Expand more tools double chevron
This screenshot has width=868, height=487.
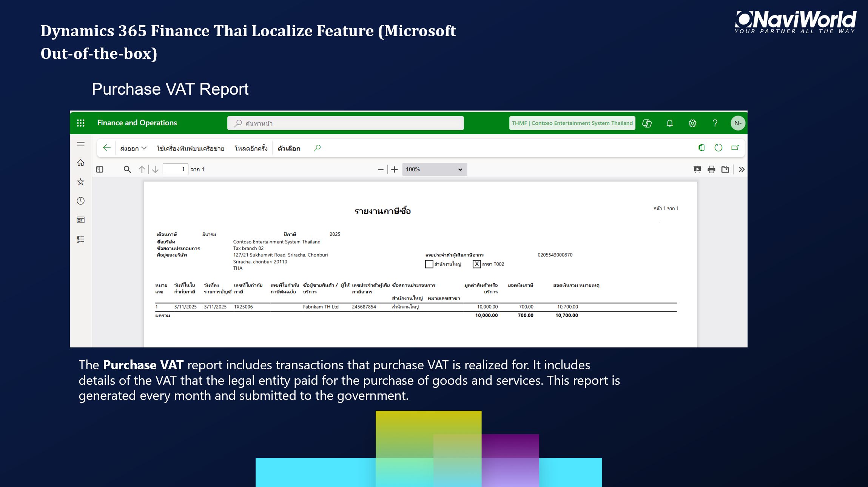pos(742,169)
